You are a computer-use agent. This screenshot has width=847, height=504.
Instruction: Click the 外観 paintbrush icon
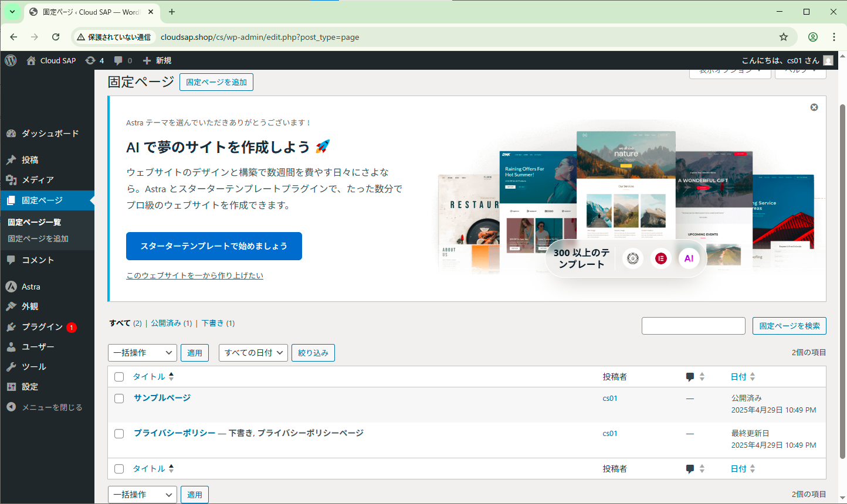tap(11, 307)
